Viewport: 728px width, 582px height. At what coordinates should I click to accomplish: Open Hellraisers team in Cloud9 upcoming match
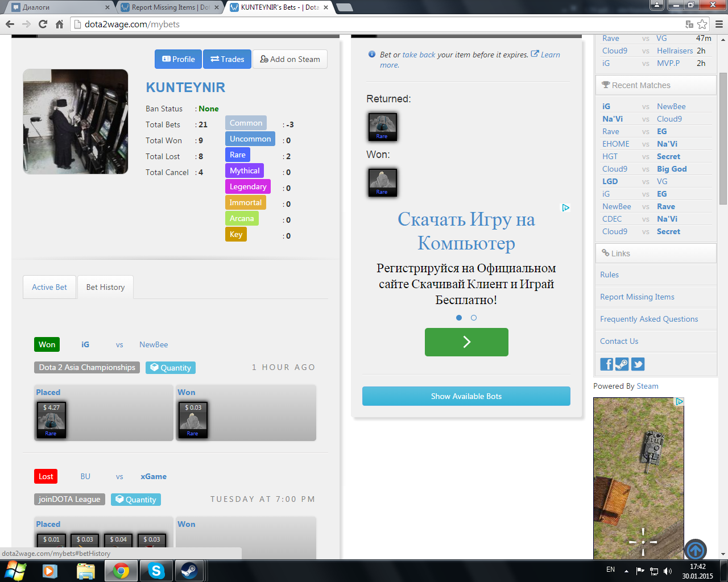pos(675,51)
